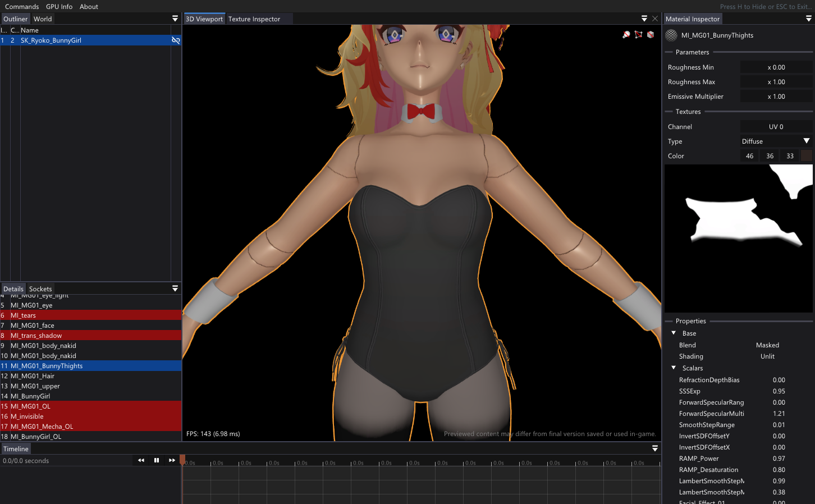Pause the animation playback

pyautogui.click(x=157, y=460)
